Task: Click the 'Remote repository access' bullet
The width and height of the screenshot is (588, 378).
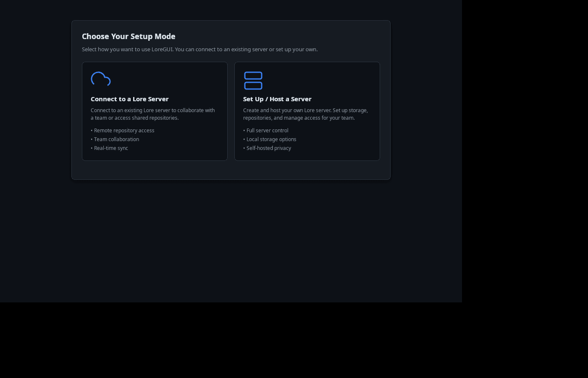Action: [123, 131]
